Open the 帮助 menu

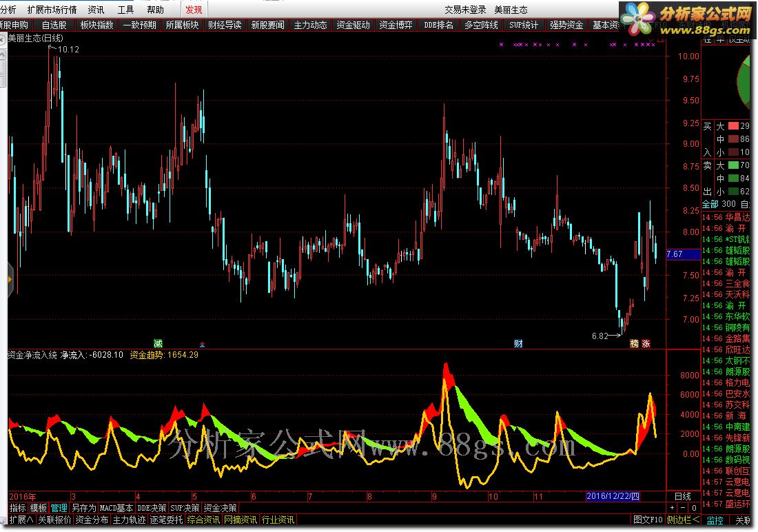coord(155,10)
